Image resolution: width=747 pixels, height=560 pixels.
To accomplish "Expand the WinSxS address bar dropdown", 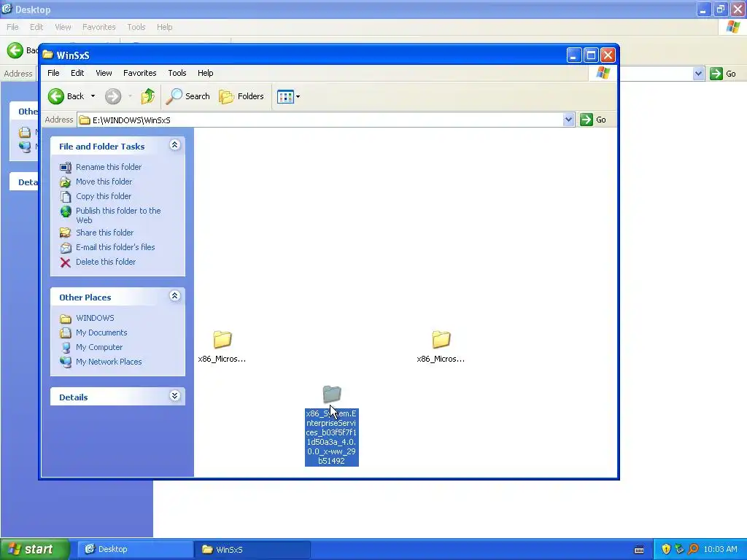I will click(x=568, y=120).
